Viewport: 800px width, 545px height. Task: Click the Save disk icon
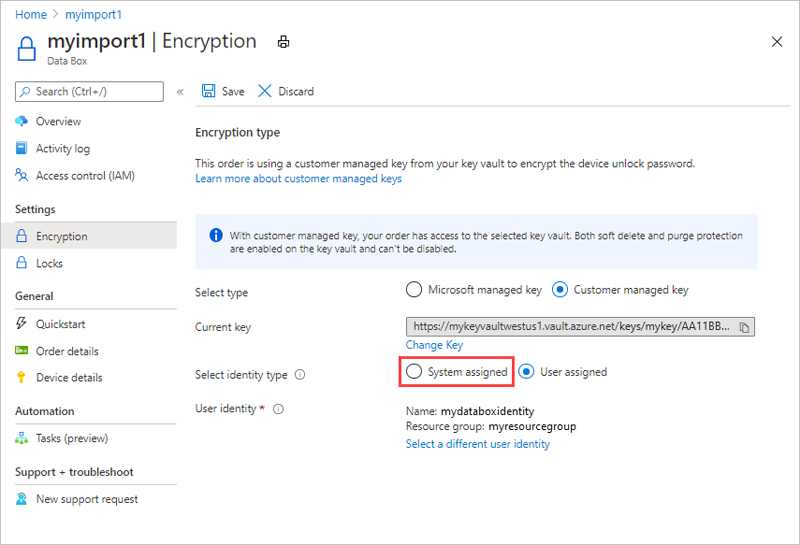pyautogui.click(x=209, y=91)
